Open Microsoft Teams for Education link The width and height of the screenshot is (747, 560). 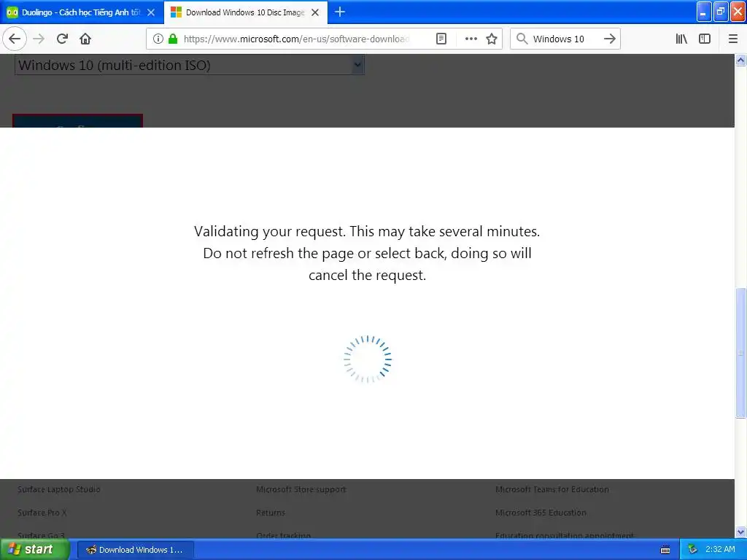tap(551, 489)
